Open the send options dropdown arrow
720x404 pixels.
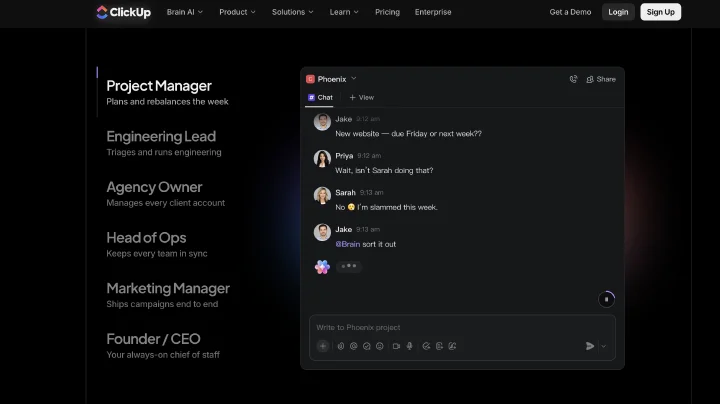603,346
